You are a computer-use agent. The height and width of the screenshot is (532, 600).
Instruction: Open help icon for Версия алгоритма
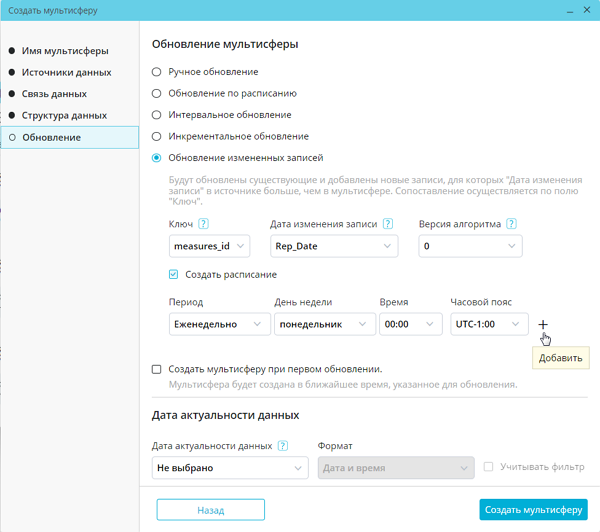[511, 224]
